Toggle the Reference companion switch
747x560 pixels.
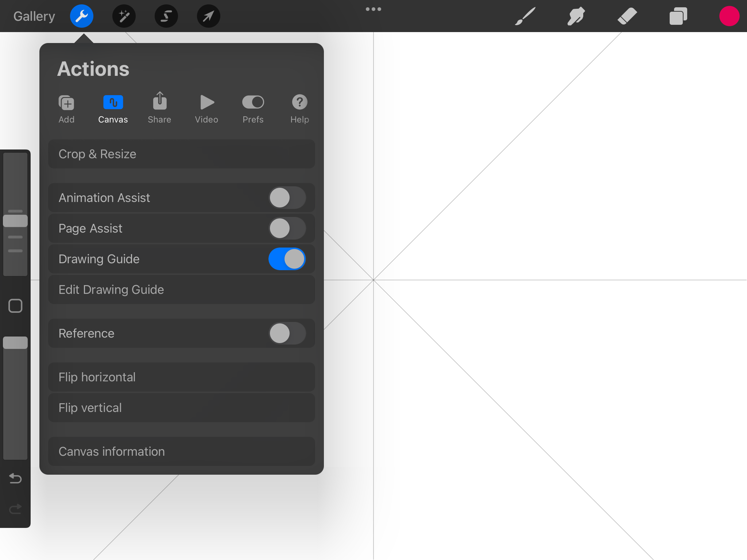click(x=287, y=333)
